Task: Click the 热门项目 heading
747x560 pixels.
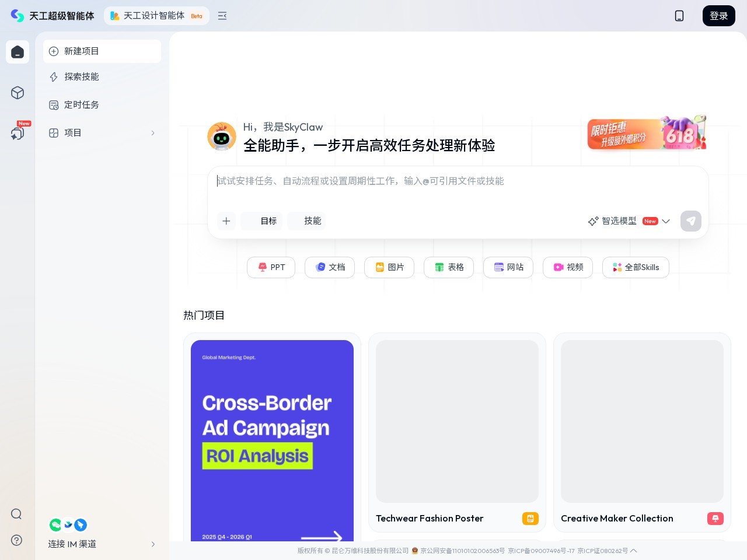Action: (x=204, y=316)
